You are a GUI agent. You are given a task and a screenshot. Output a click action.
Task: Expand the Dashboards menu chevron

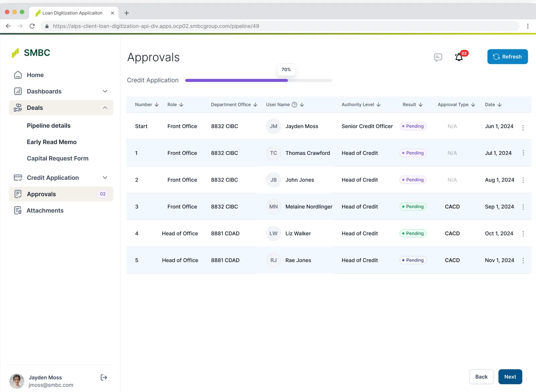click(105, 91)
